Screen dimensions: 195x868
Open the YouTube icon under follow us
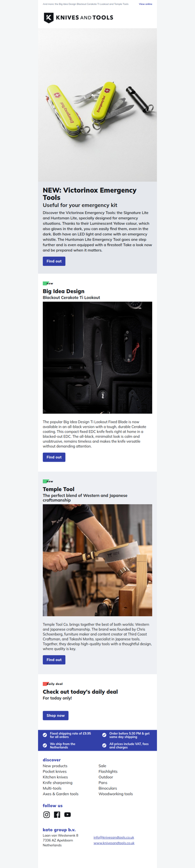(x=67, y=814)
